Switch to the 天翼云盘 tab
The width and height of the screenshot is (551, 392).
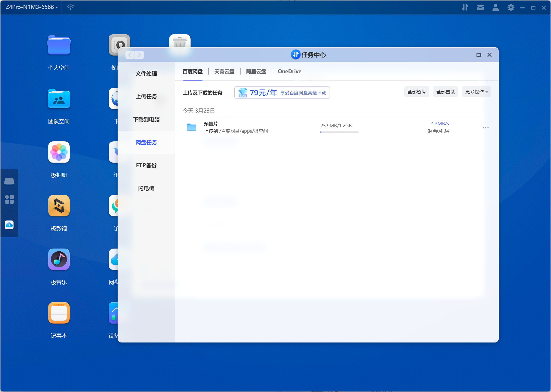point(224,71)
